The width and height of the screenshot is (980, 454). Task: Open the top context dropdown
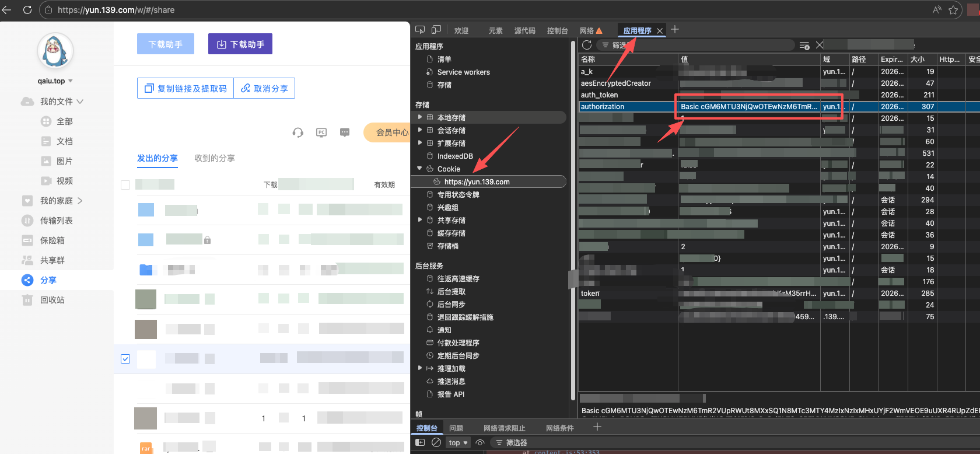pos(459,442)
